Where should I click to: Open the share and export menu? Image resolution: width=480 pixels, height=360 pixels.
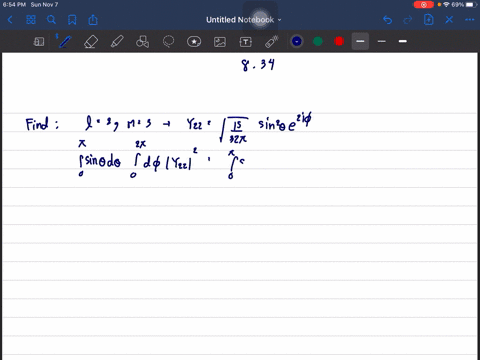tap(93, 20)
